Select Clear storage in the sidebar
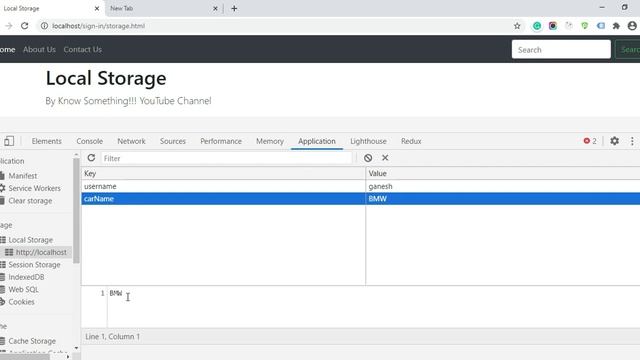Screen dimensions: 640x360 30,201
